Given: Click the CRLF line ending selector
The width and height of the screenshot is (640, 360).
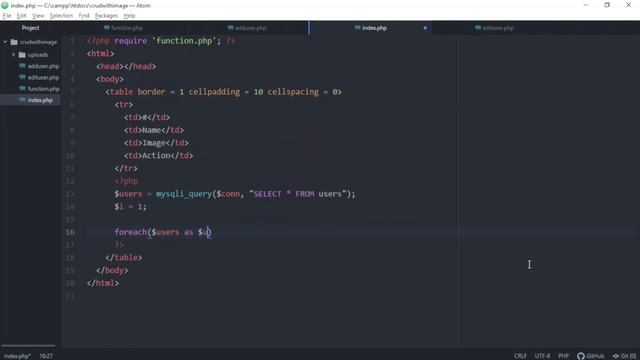Looking at the screenshot, I should tap(520, 356).
